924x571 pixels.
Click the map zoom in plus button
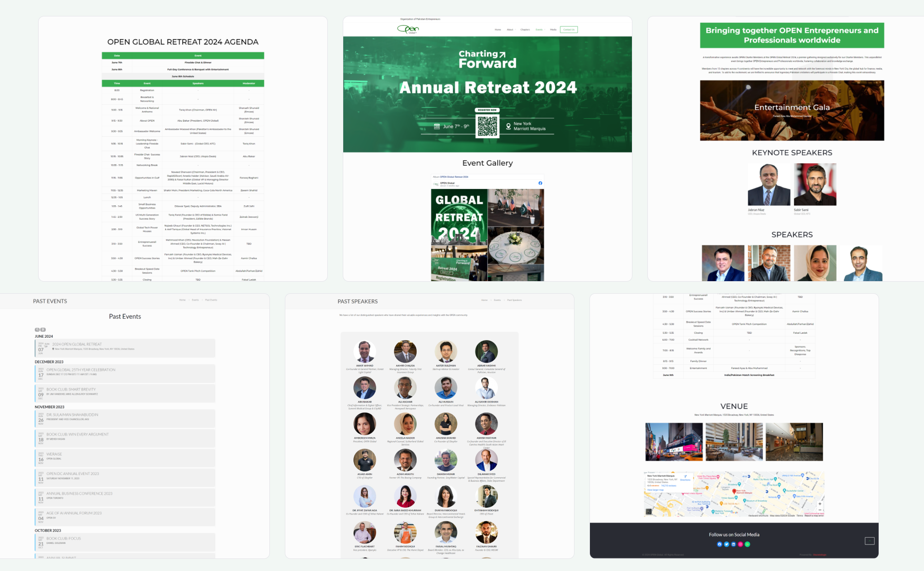(x=820, y=504)
